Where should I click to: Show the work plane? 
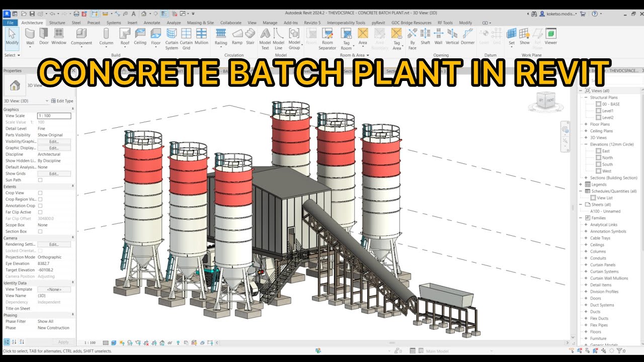click(x=525, y=37)
